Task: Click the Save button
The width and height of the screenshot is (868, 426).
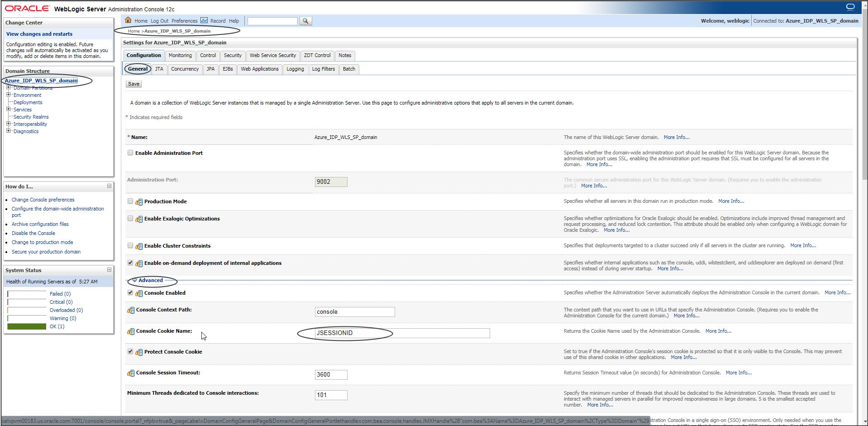Action: [134, 84]
